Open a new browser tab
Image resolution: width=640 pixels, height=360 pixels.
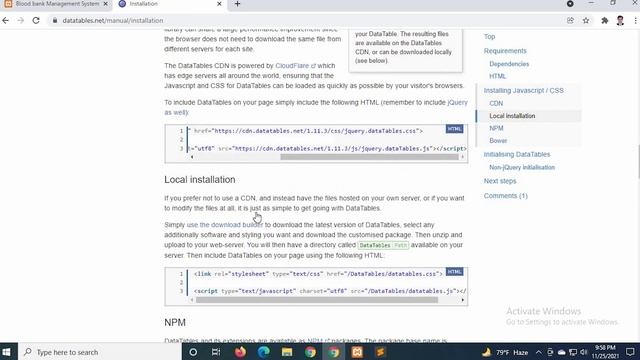coord(237,4)
